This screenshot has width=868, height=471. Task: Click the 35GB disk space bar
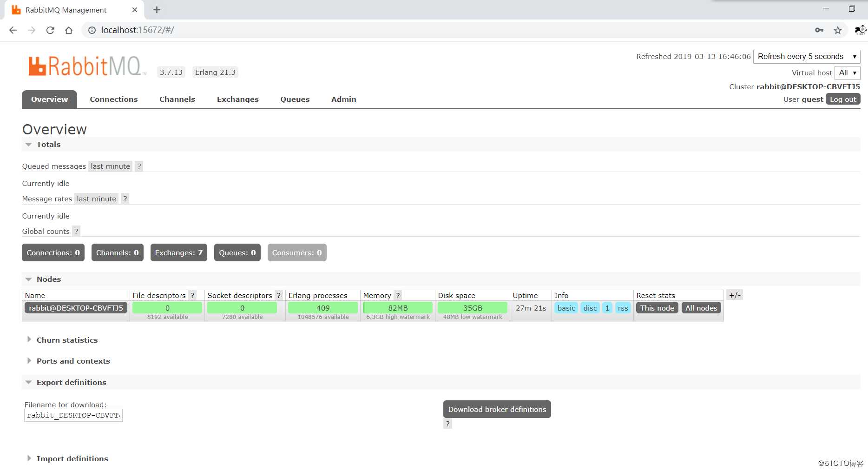point(473,308)
